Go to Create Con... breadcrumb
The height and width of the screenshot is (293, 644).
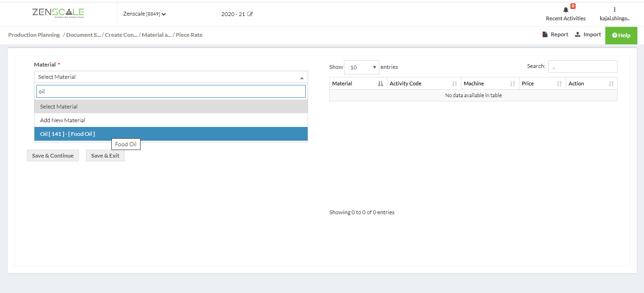[x=121, y=35]
